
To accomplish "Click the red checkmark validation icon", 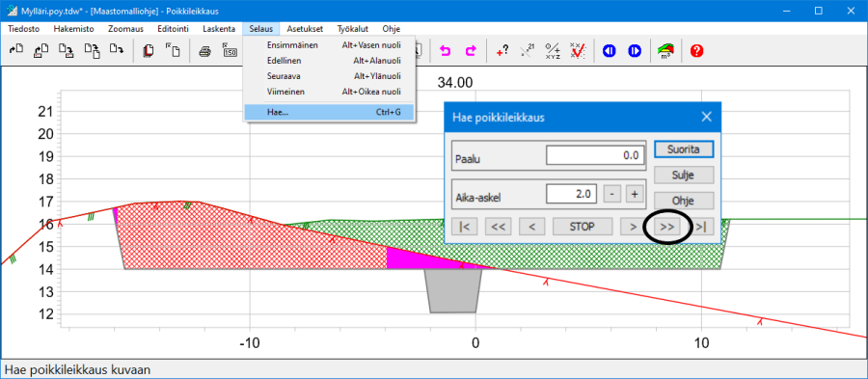I will pos(578,51).
